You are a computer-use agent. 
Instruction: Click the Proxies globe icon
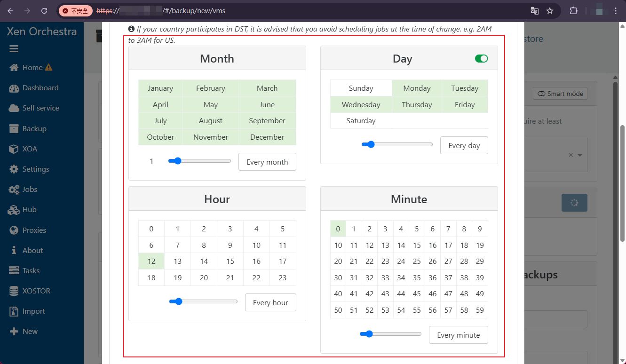14,230
